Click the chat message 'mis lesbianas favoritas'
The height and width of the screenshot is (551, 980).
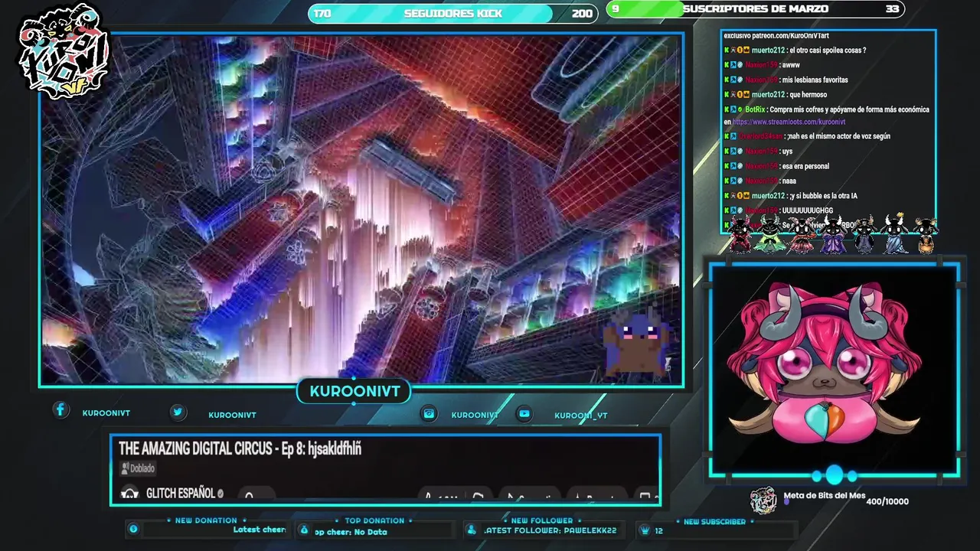[815, 80]
